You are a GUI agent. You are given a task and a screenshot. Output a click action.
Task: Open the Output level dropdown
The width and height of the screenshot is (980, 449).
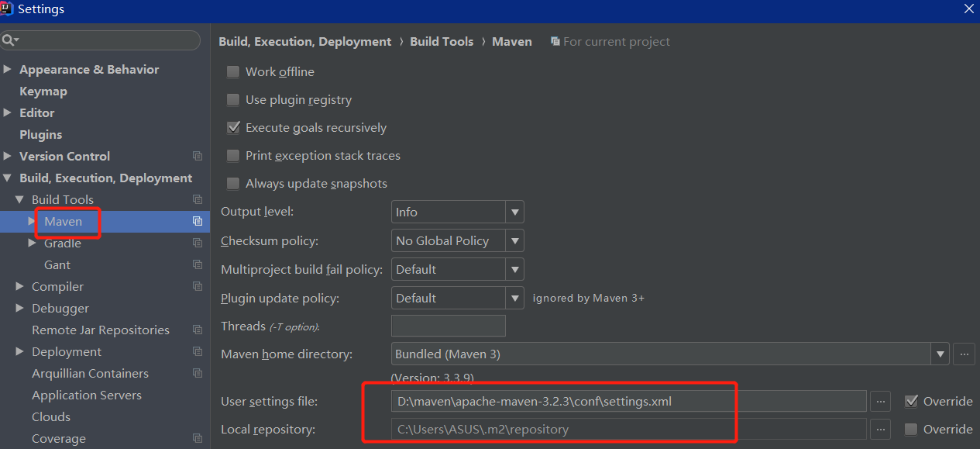(x=514, y=211)
